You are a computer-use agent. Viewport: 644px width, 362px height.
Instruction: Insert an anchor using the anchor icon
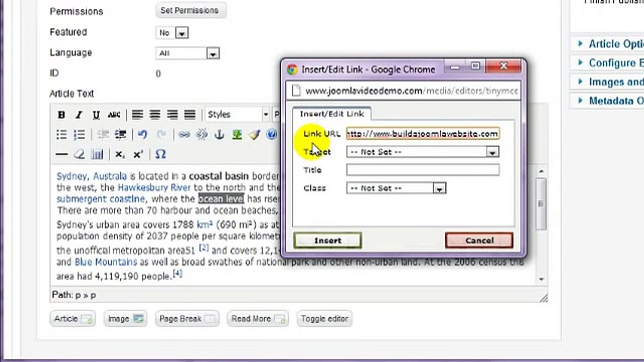point(219,135)
